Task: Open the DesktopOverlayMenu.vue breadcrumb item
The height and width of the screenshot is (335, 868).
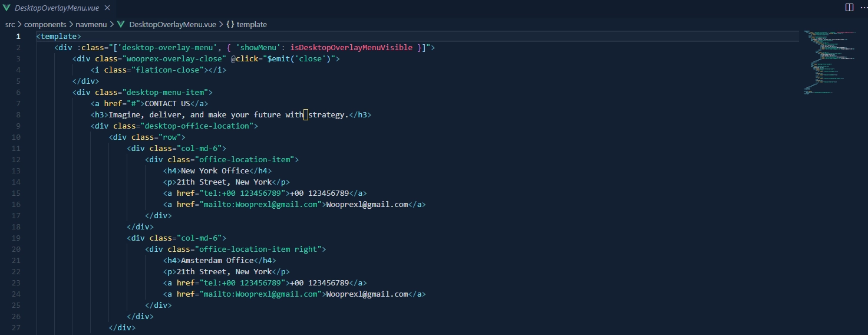Action: [172, 24]
